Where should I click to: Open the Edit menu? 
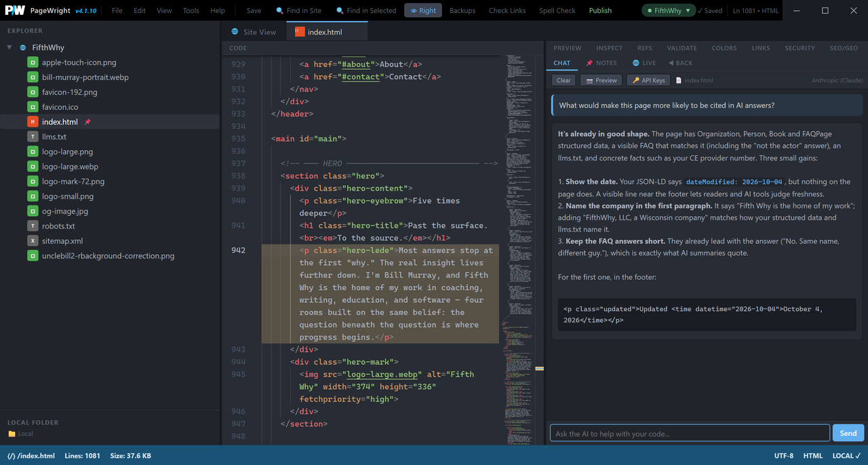pyautogui.click(x=140, y=11)
